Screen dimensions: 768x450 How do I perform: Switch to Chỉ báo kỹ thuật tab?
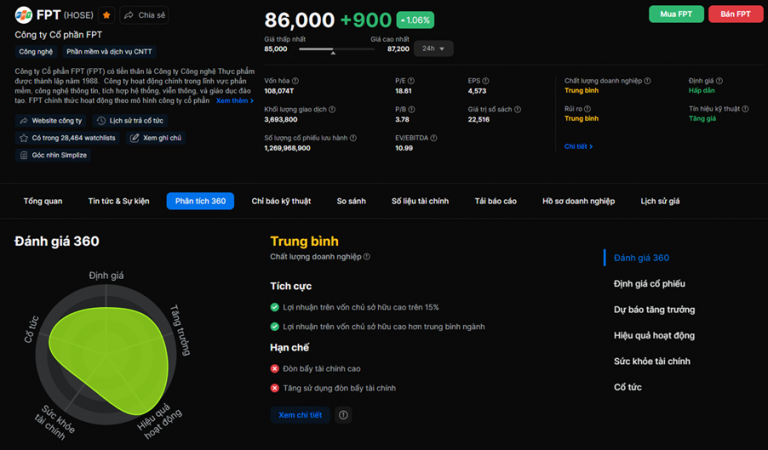click(x=281, y=201)
